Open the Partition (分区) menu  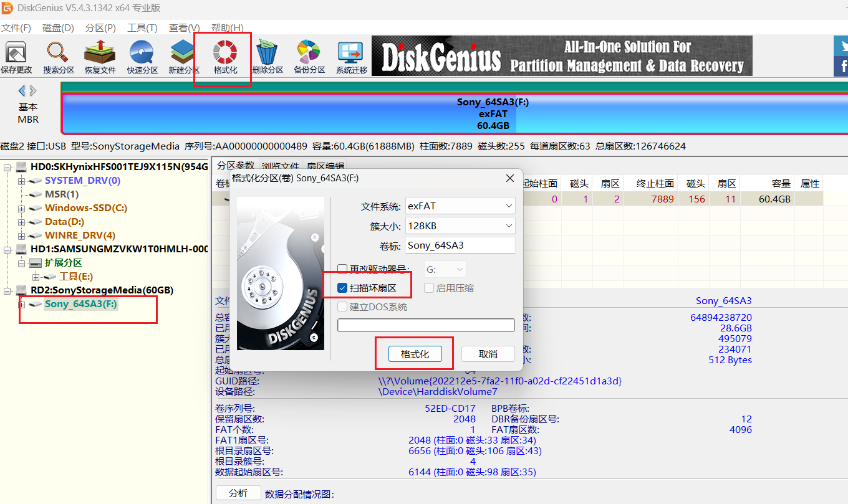[100, 28]
